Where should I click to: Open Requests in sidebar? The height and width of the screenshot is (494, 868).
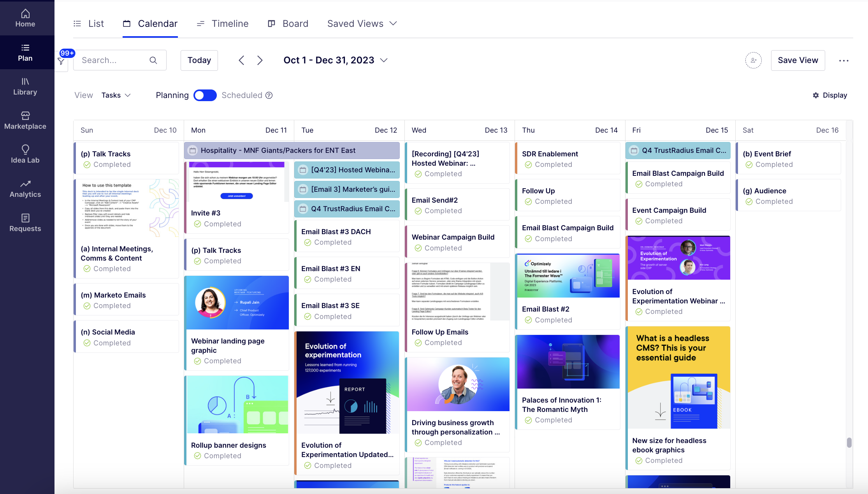[25, 223]
